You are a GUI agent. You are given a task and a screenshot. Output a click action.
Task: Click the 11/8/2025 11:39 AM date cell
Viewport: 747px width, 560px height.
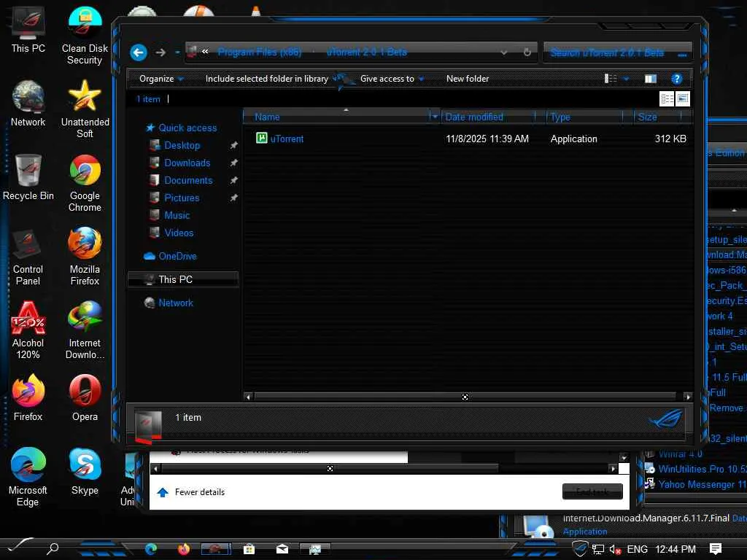(487, 139)
